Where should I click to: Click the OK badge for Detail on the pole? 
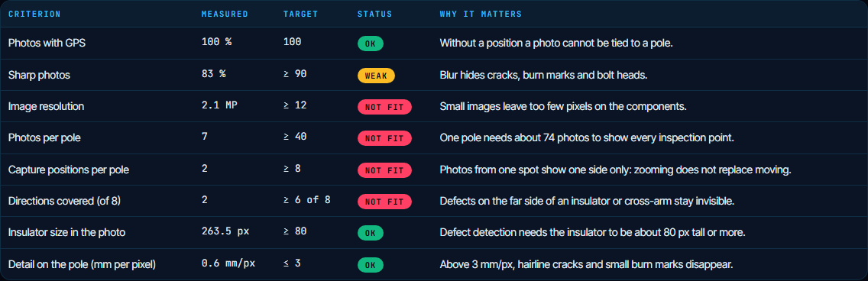(371, 264)
